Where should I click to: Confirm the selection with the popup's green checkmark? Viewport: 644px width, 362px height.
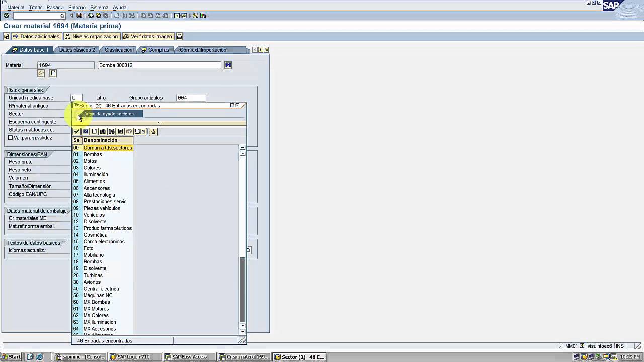click(x=77, y=131)
